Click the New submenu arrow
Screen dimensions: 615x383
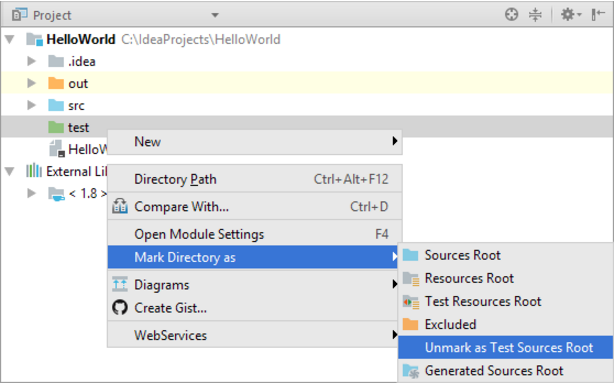[395, 141]
